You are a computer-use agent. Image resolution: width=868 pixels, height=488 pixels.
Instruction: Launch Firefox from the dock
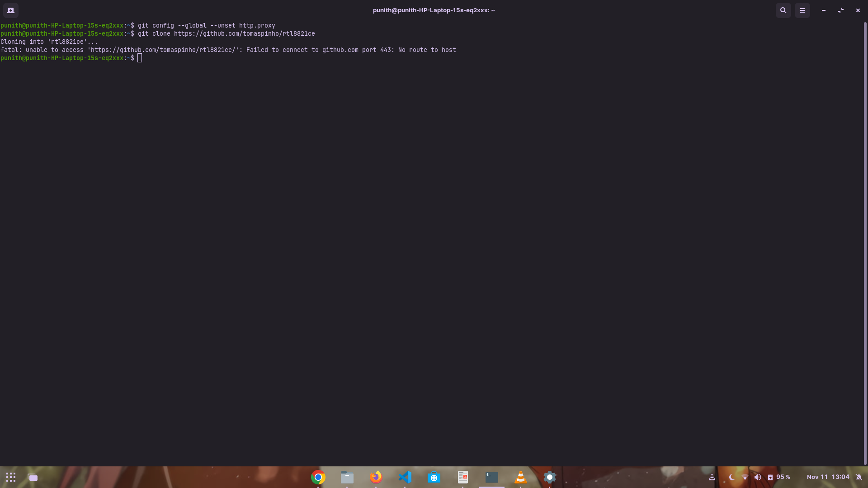point(376,477)
